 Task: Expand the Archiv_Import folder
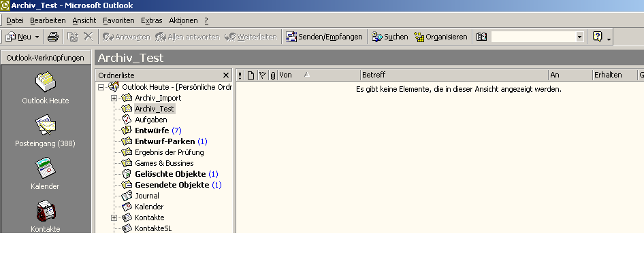(x=114, y=98)
